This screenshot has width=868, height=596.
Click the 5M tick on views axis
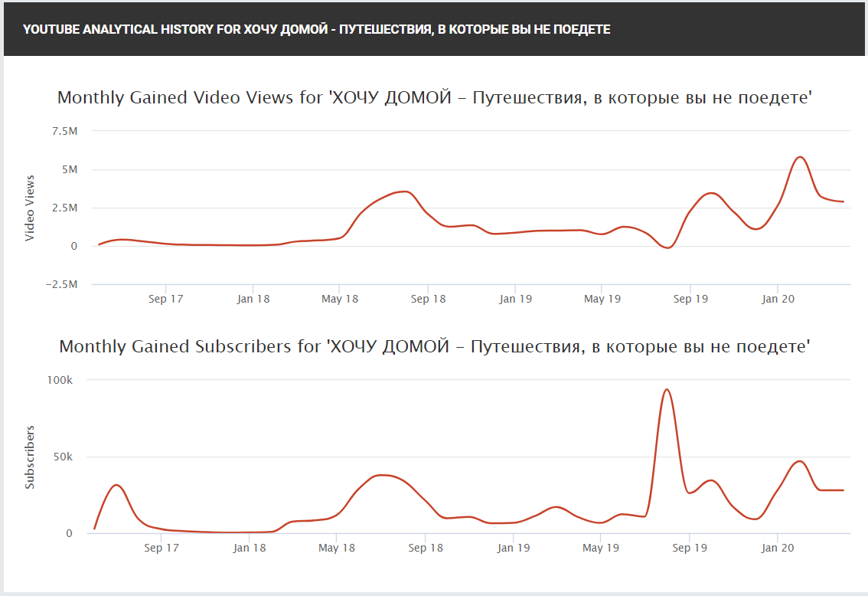click(x=68, y=169)
